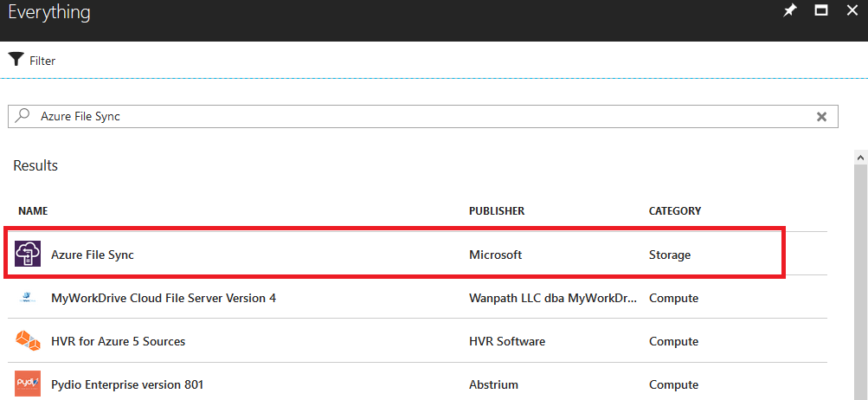Image resolution: width=868 pixels, height=400 pixels.
Task: Click the vertical scrollbar track
Action: click(x=860, y=282)
